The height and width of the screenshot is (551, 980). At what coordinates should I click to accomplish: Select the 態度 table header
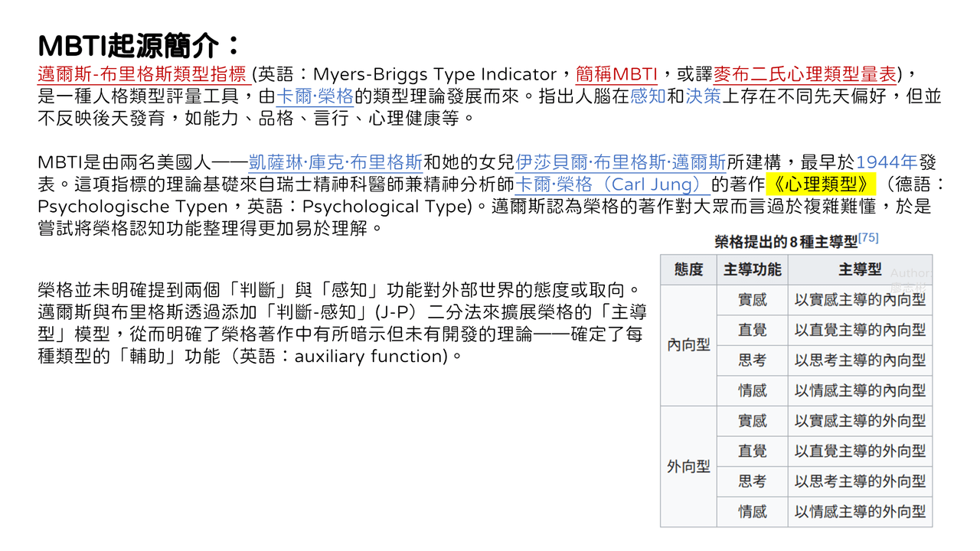[x=688, y=269]
